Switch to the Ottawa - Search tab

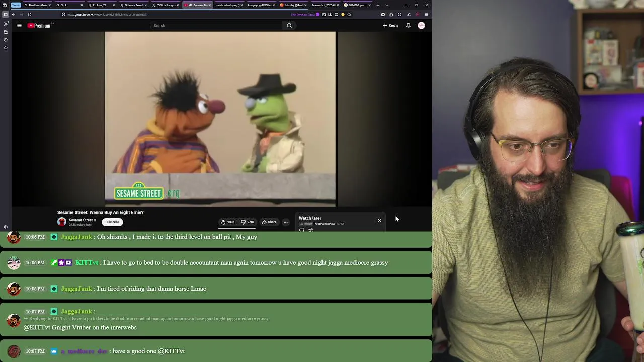(133, 5)
